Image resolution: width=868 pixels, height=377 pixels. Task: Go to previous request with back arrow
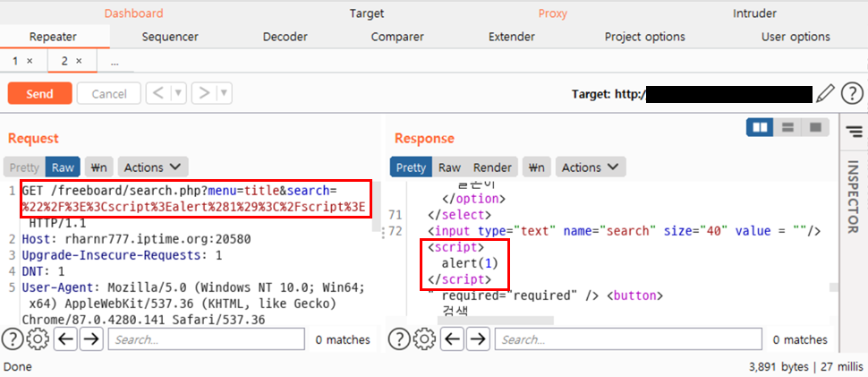[x=159, y=93]
